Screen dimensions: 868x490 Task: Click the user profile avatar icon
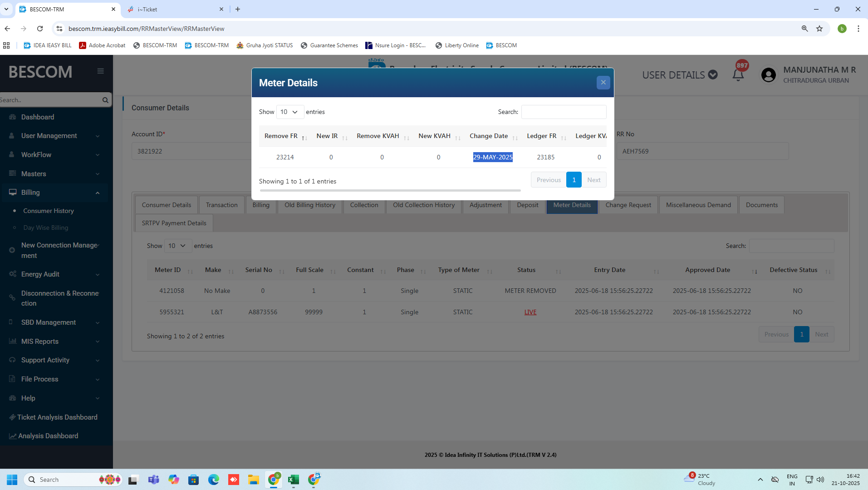point(768,75)
